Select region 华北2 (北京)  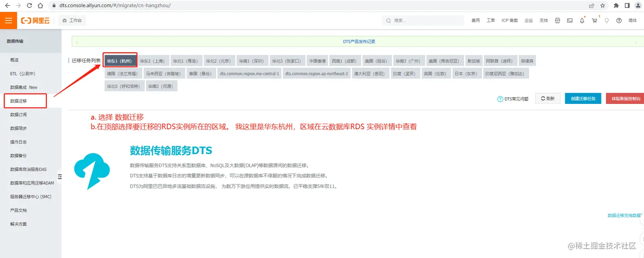point(219,61)
